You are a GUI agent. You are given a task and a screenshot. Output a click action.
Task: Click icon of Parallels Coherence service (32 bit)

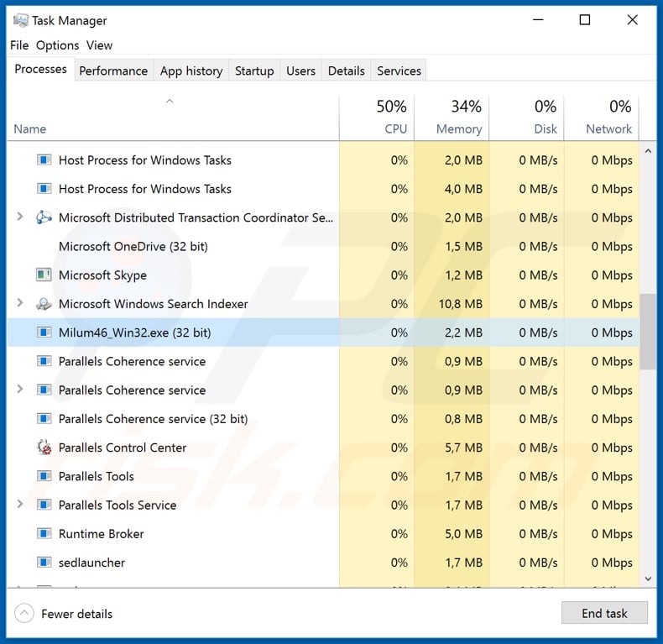point(44,419)
